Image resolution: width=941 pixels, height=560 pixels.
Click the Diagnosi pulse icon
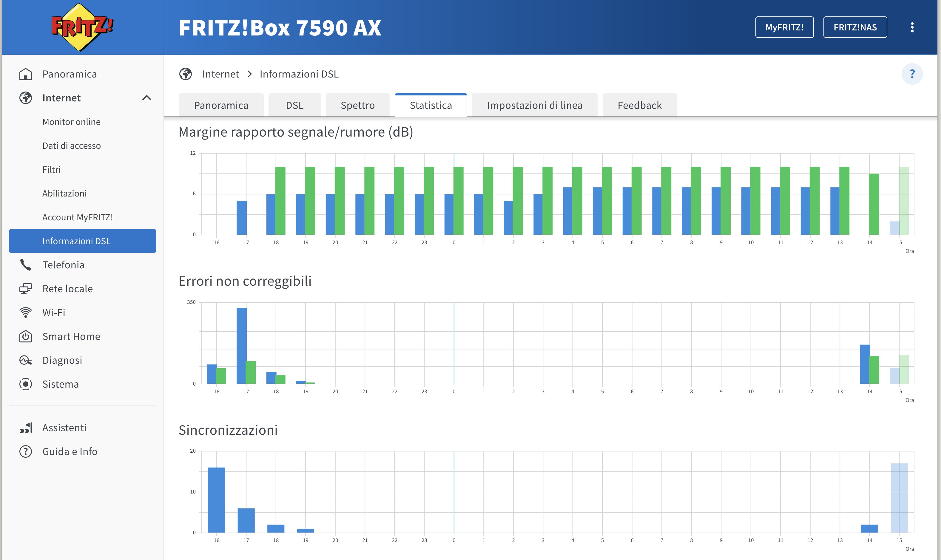pos(26,360)
